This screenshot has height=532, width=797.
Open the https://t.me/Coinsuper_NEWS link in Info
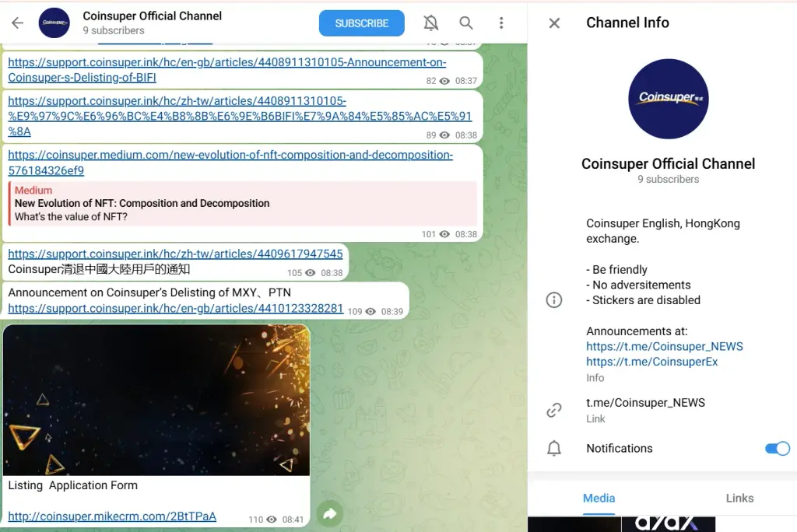[665, 347]
